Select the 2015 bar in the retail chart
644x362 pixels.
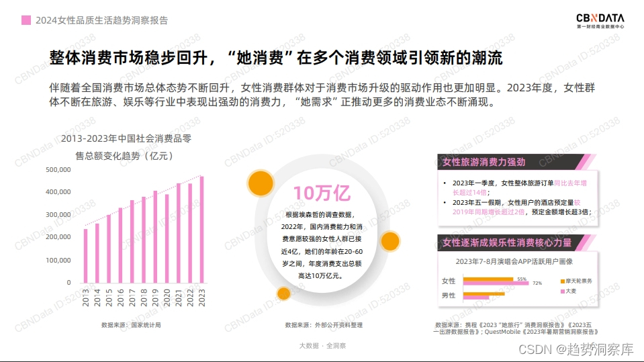(x=109, y=248)
